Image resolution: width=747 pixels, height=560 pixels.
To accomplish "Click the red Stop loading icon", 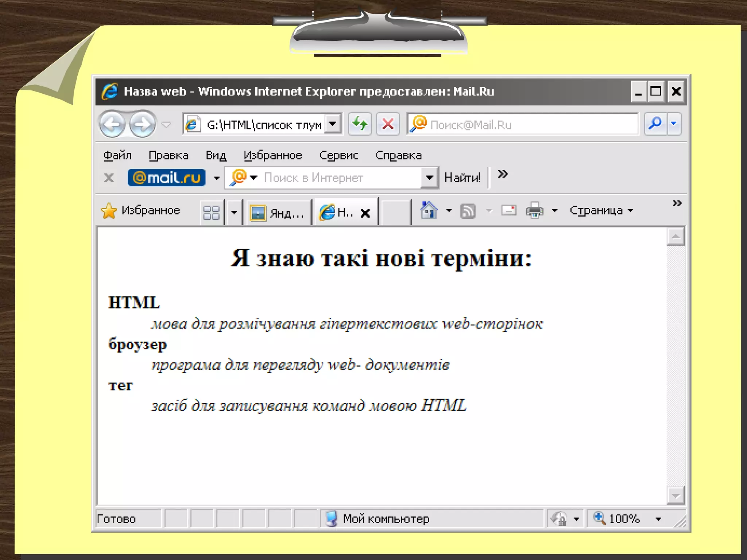I will click(x=388, y=124).
